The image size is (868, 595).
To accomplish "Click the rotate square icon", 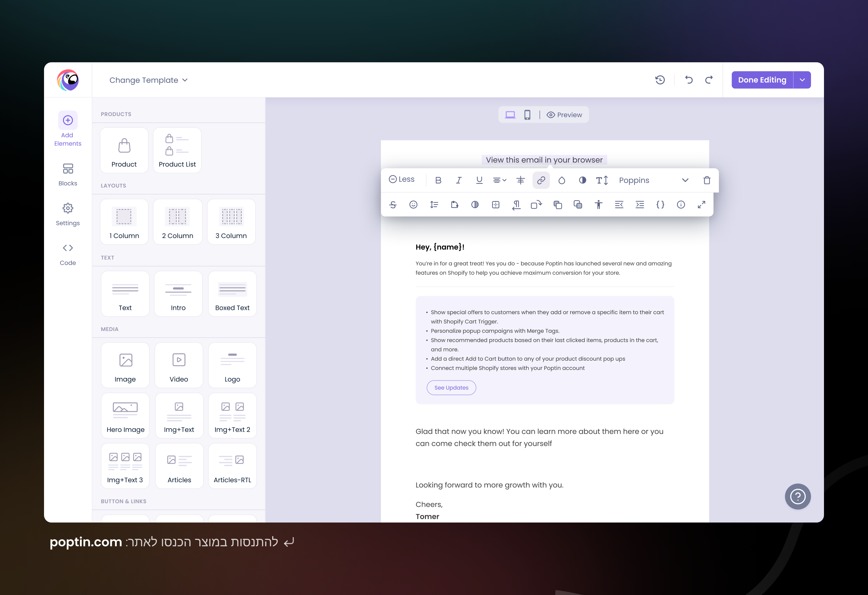I will point(536,205).
